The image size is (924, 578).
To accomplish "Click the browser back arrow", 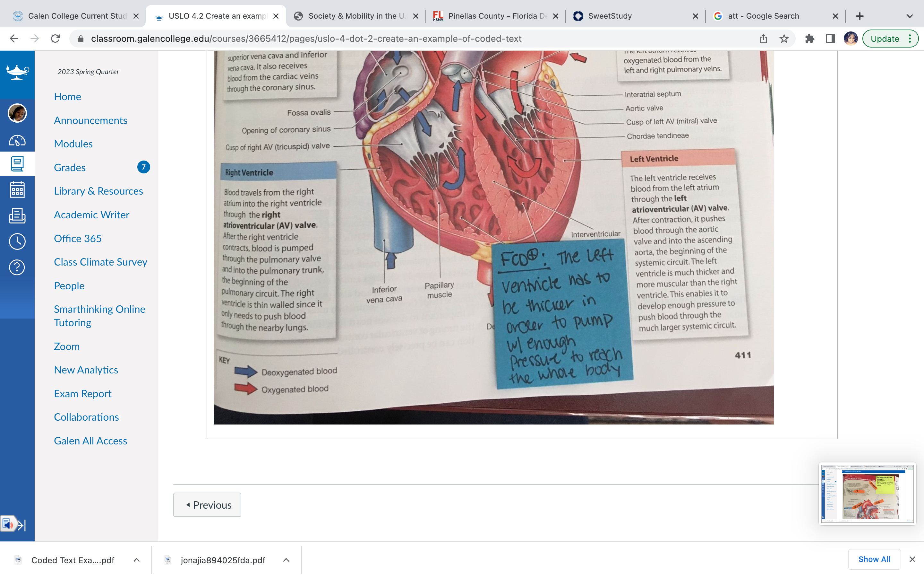I will (x=14, y=39).
